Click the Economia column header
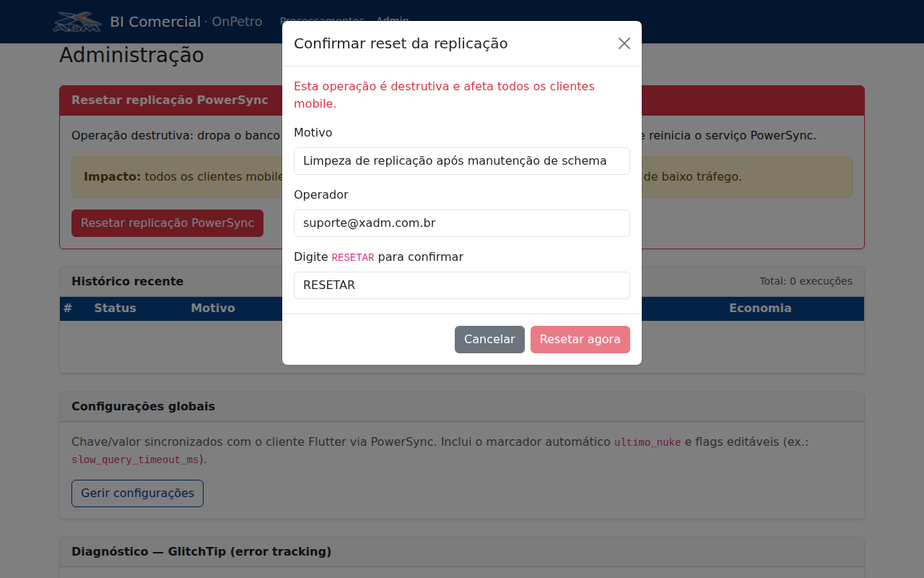The width and height of the screenshot is (924, 578). point(760,309)
